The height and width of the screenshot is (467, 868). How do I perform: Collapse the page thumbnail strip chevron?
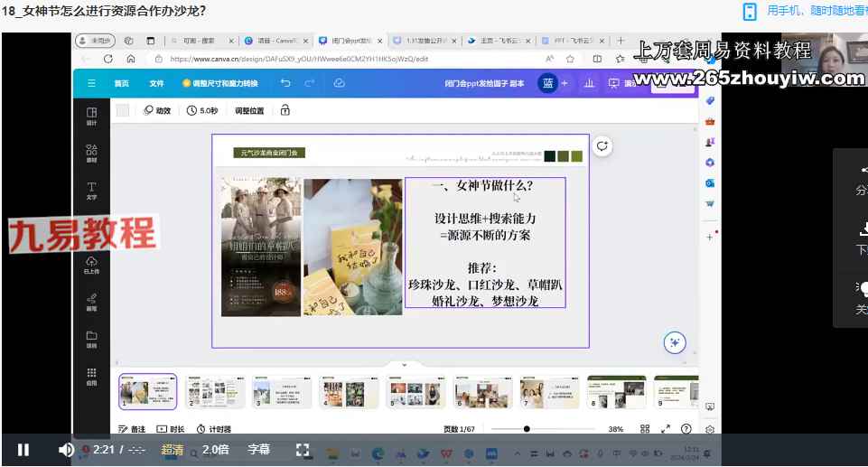[404, 365]
